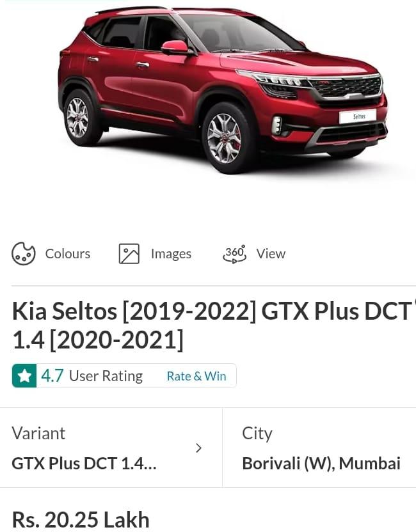Click the 4.7 rating score

(52, 376)
